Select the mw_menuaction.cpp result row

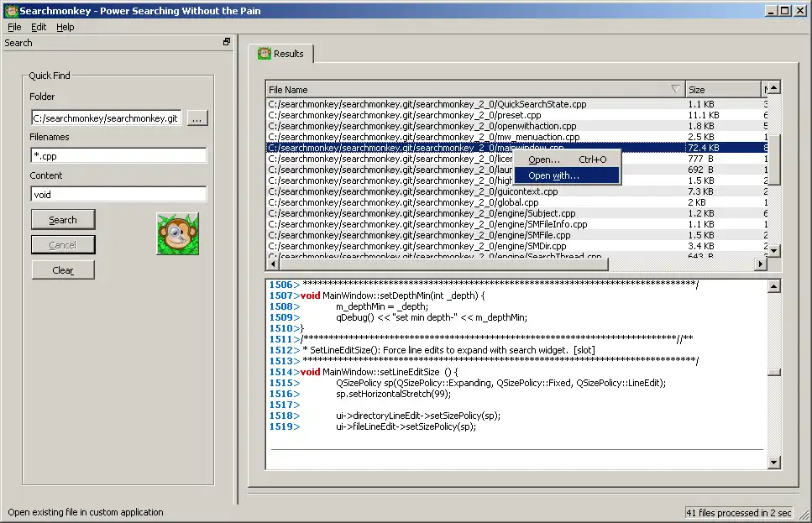point(516,137)
